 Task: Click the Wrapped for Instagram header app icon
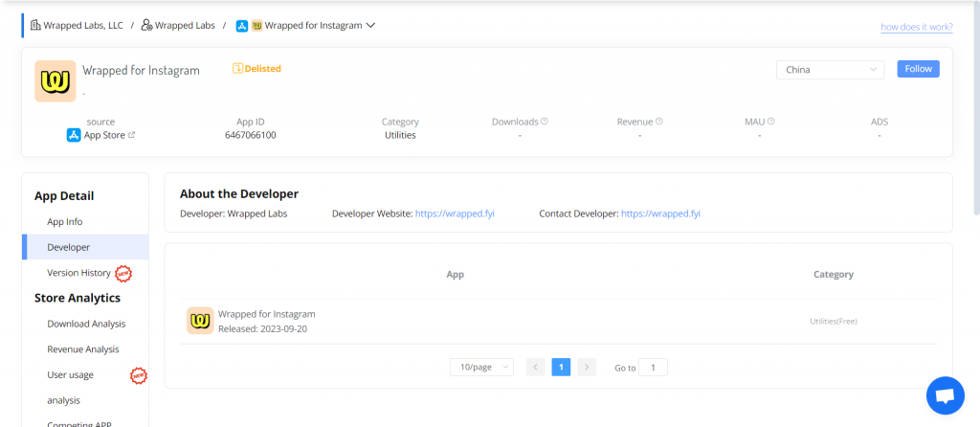tap(56, 81)
